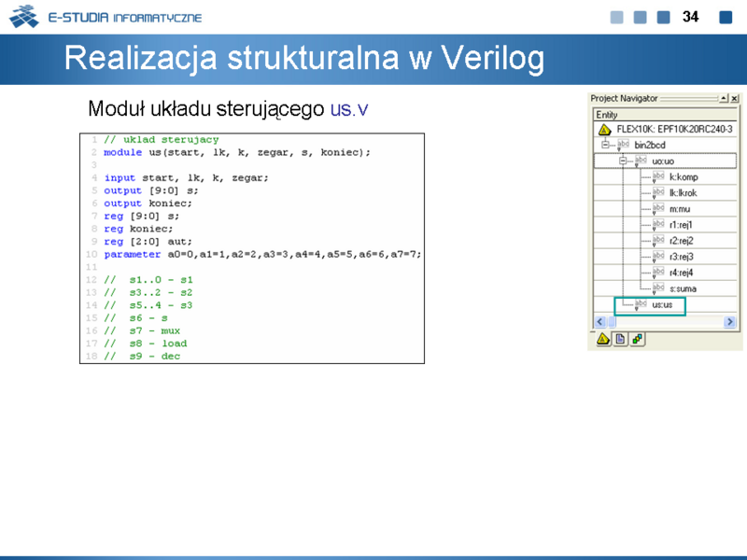This screenshot has height=560, width=747.
Task: Click the comment line '// s9 - dec'
Action: (x=142, y=357)
